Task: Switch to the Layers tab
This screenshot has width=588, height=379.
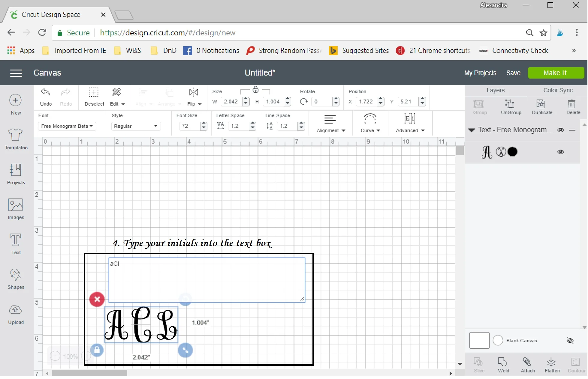Action: 495,90
